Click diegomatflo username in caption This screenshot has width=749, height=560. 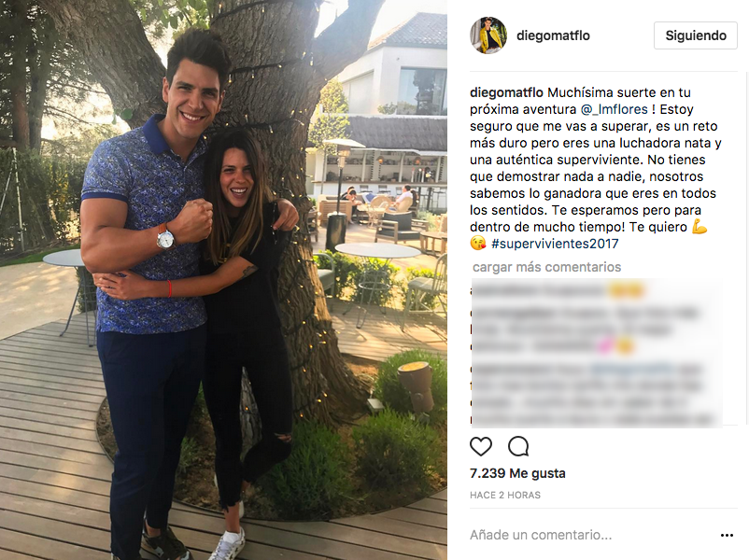coord(506,92)
